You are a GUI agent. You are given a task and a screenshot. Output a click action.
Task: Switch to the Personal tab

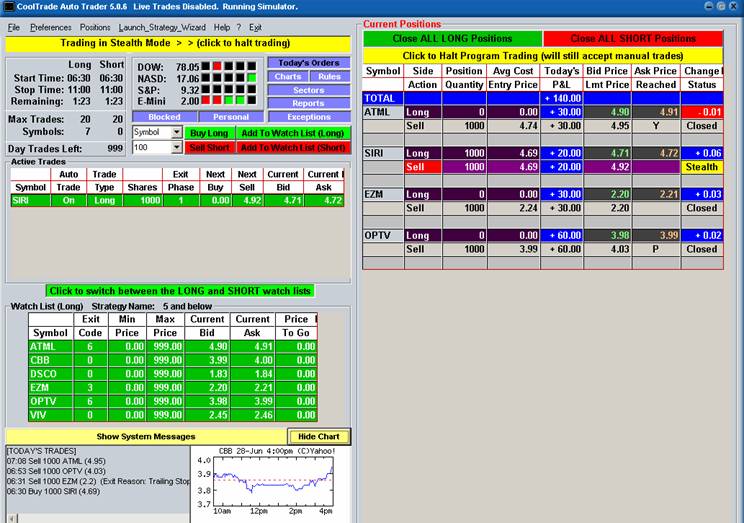[231, 117]
